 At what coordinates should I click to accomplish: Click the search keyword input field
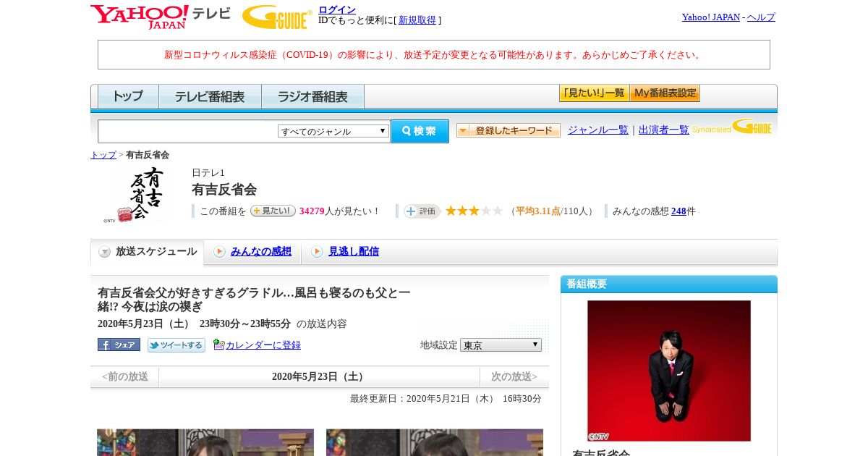188,131
